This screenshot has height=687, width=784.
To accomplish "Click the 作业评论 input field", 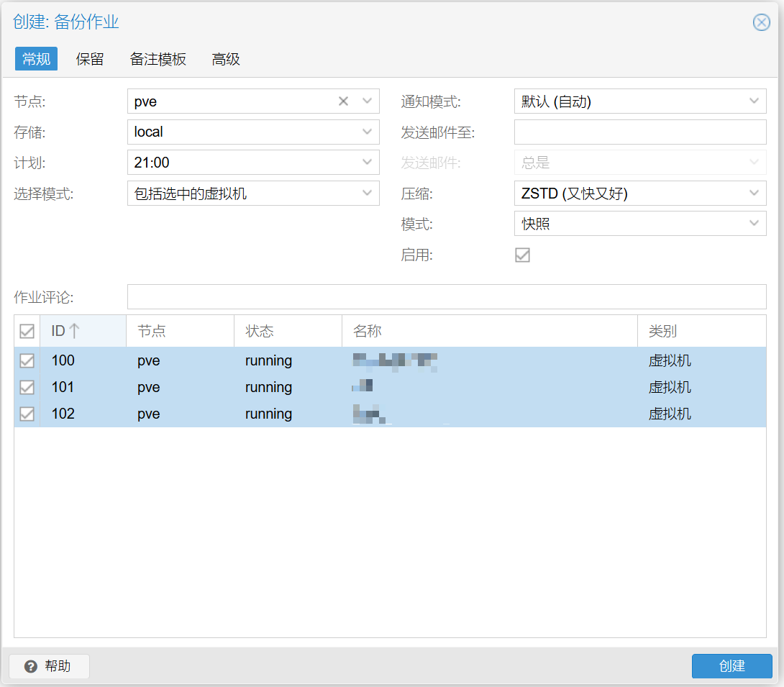I will (x=446, y=296).
